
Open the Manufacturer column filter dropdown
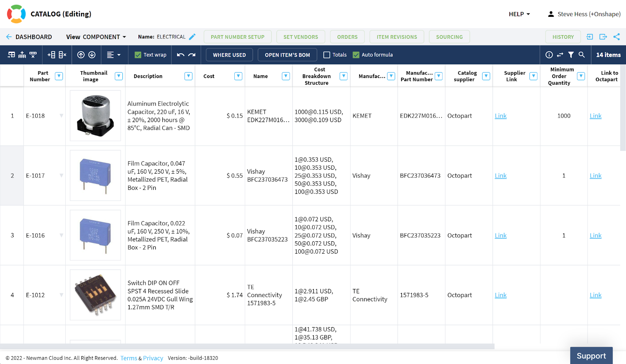tap(391, 76)
